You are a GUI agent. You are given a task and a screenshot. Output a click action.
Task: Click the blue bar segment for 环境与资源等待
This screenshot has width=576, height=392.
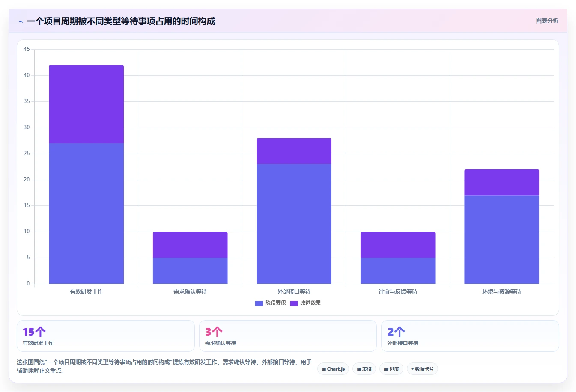[502, 239]
